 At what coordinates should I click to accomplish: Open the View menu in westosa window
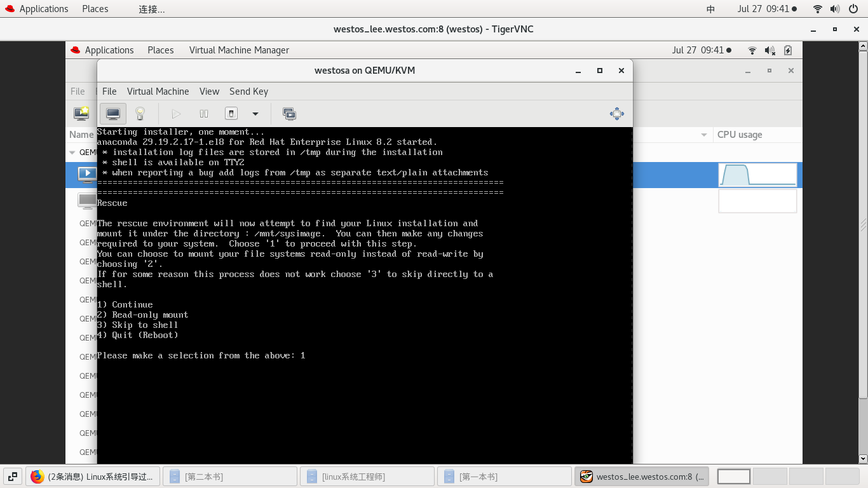[209, 91]
